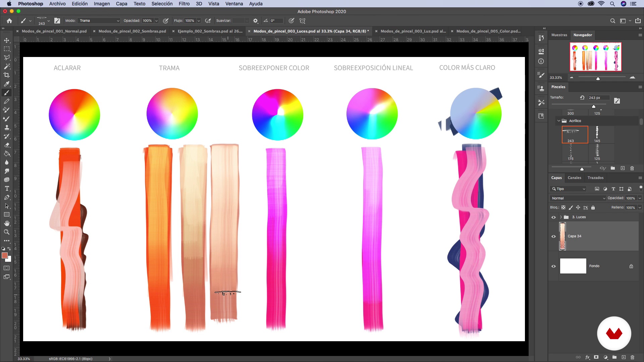644x362 pixels.
Task: Click the foreground color swatch
Action: tap(5, 255)
